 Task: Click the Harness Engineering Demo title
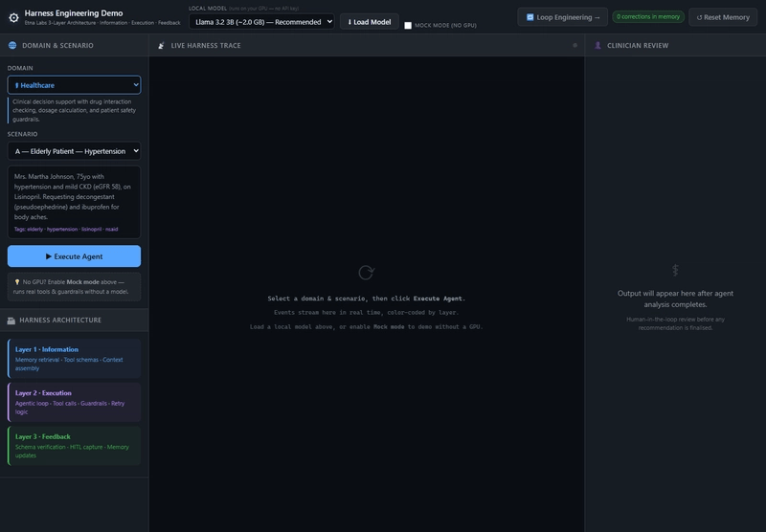click(x=74, y=13)
